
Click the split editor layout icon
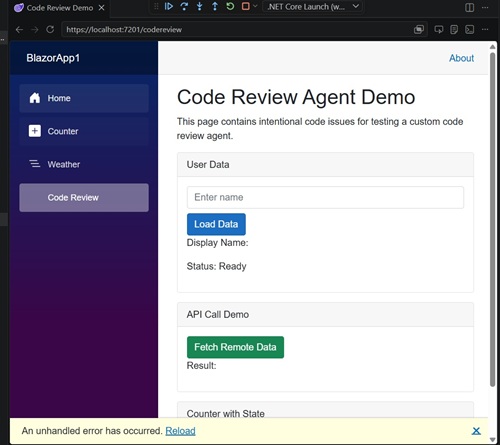coord(469,7)
